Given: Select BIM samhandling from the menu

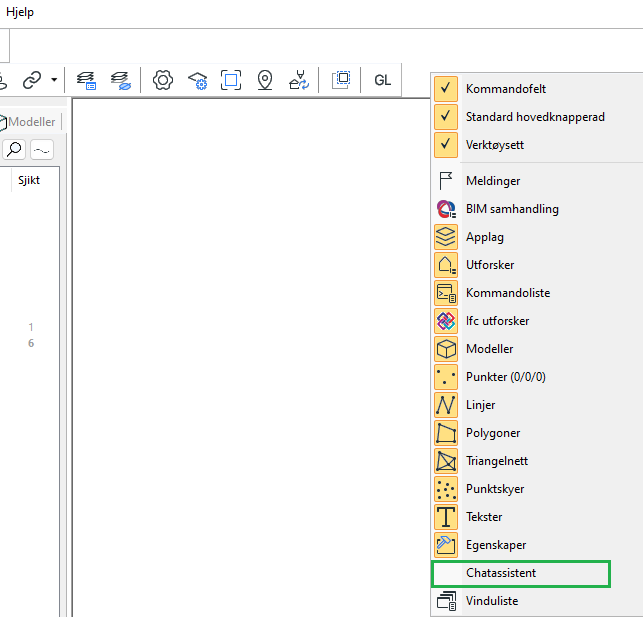Looking at the screenshot, I should pyautogui.click(x=511, y=209).
